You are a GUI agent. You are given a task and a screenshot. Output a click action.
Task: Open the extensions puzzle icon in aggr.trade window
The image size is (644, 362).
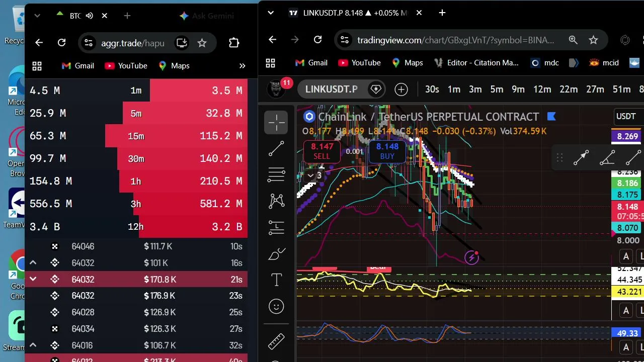tap(234, 43)
